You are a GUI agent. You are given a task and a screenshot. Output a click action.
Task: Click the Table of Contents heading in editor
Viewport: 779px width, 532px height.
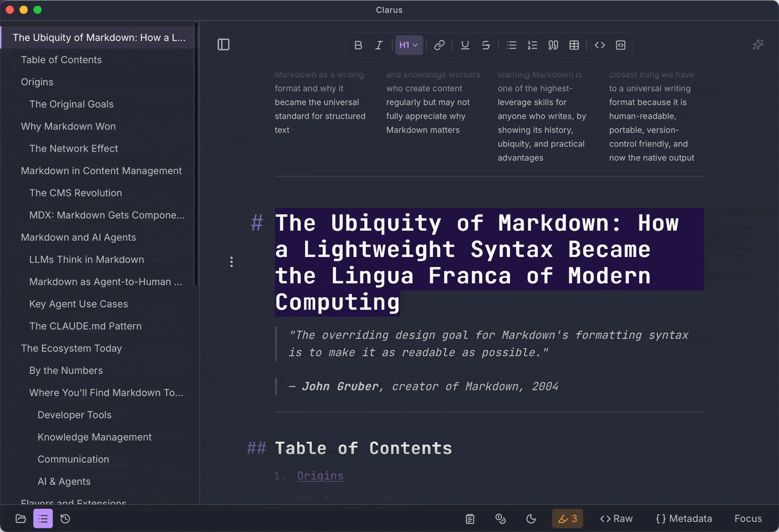(363, 448)
